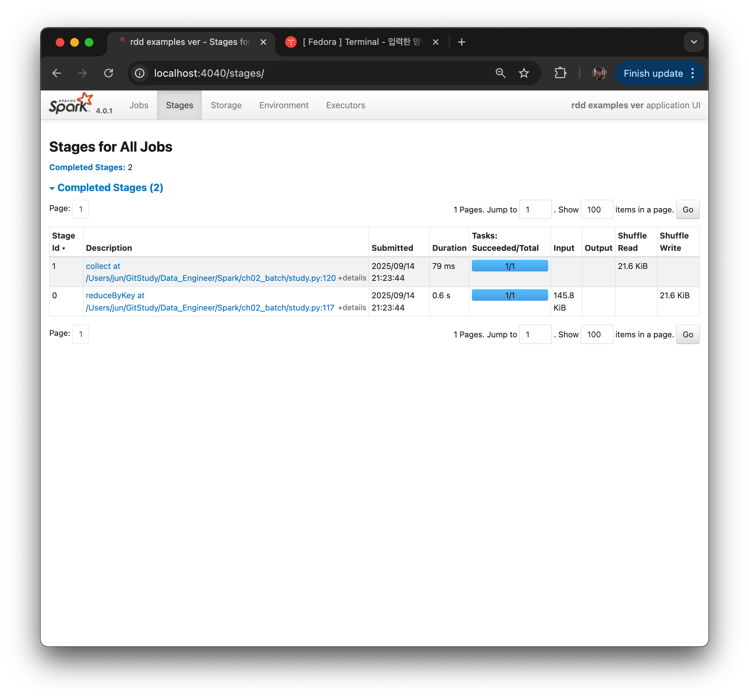This screenshot has height=700, width=749.
Task: Click the browser forward arrow
Action: pyautogui.click(x=82, y=73)
